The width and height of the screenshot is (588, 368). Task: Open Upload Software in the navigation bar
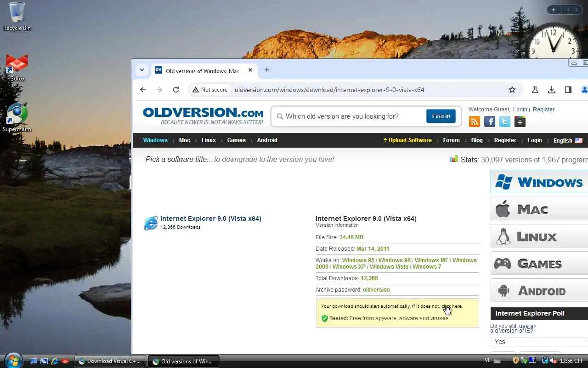(x=407, y=140)
